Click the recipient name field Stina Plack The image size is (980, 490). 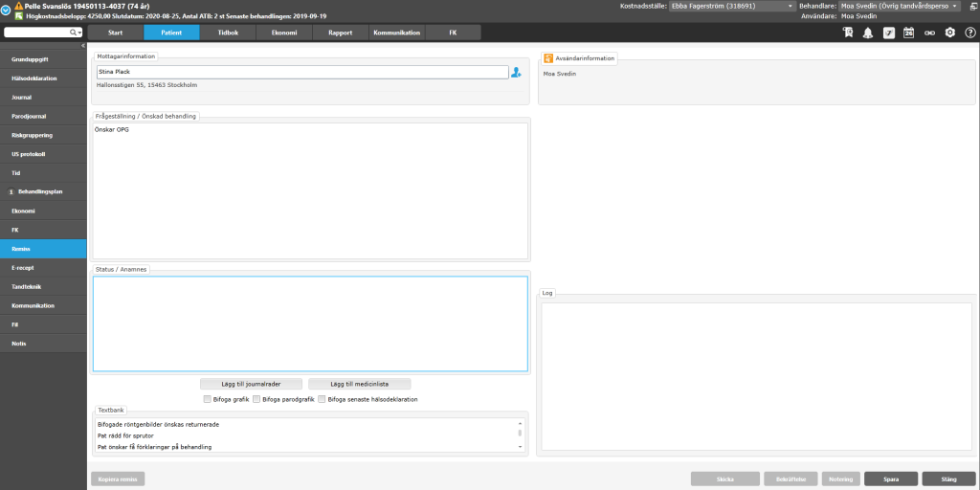pyautogui.click(x=302, y=73)
